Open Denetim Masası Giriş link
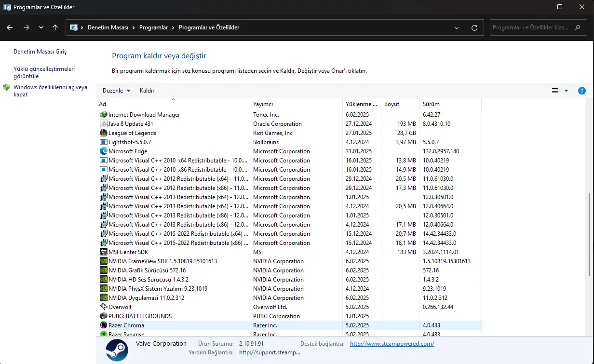Screen dimensions: 594x364 click(x=40, y=52)
